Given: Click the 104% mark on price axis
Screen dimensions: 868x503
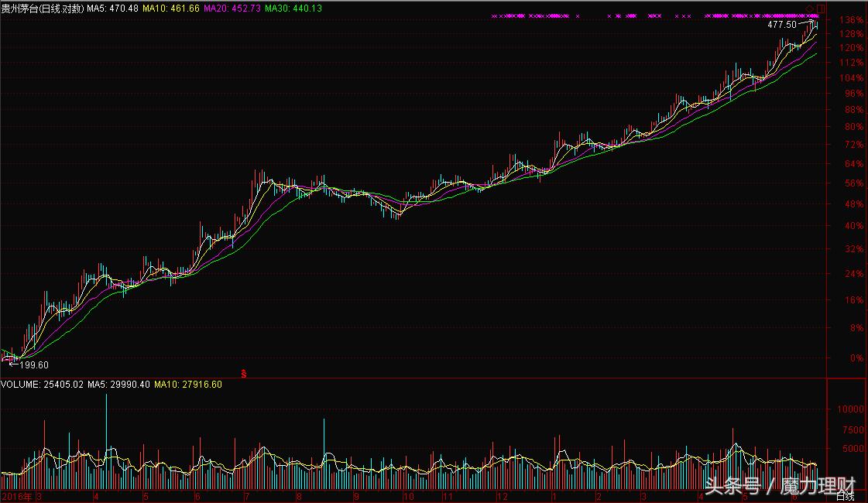Looking at the screenshot, I should [851, 78].
